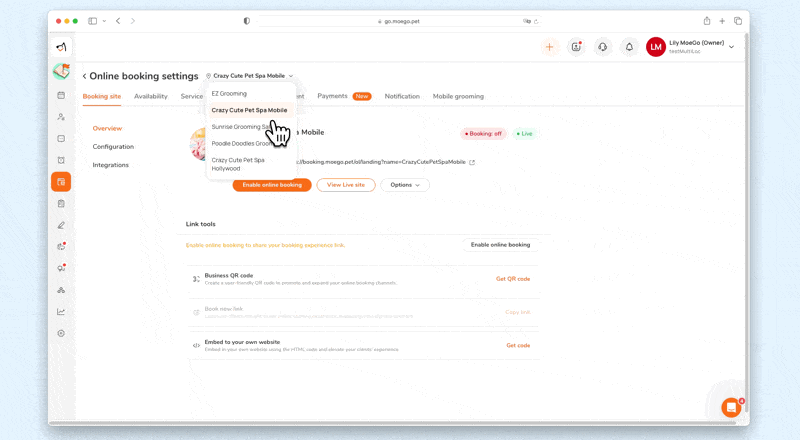Open the Overview section
Viewport: 800px width, 440px height.
point(107,128)
